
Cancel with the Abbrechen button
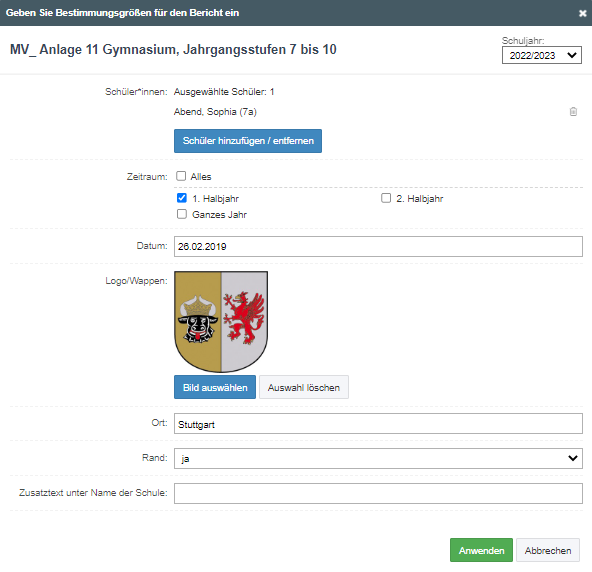tap(548, 550)
